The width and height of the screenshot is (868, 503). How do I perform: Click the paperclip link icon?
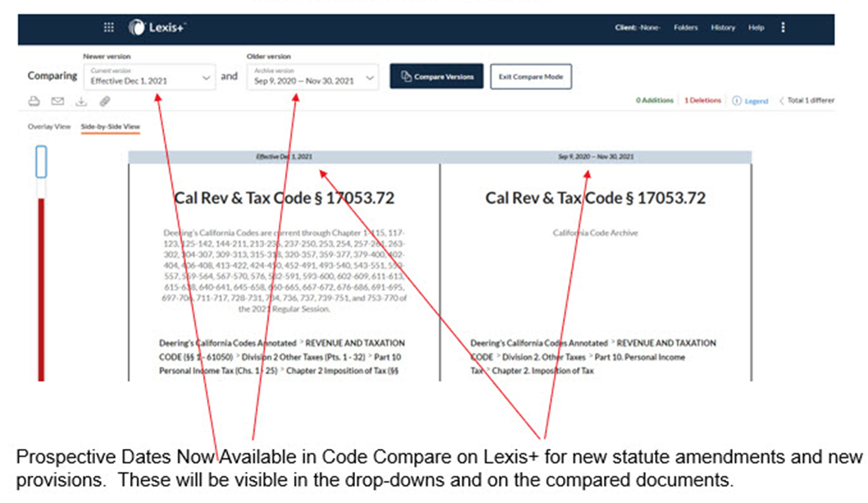105,101
